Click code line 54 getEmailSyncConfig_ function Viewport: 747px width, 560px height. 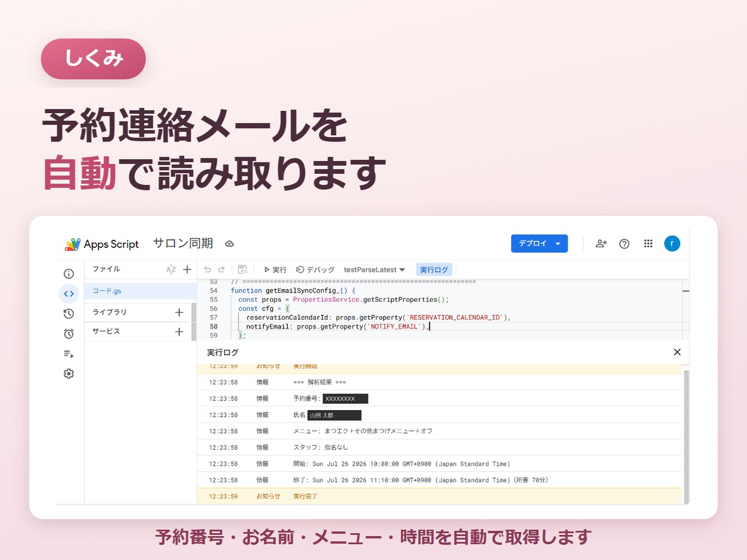(x=293, y=291)
